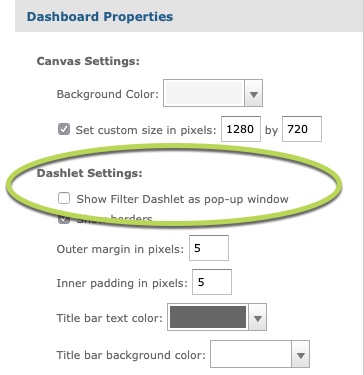Open the Background Color dropdown arrow
This screenshot has width=364, height=375.
[254, 93]
